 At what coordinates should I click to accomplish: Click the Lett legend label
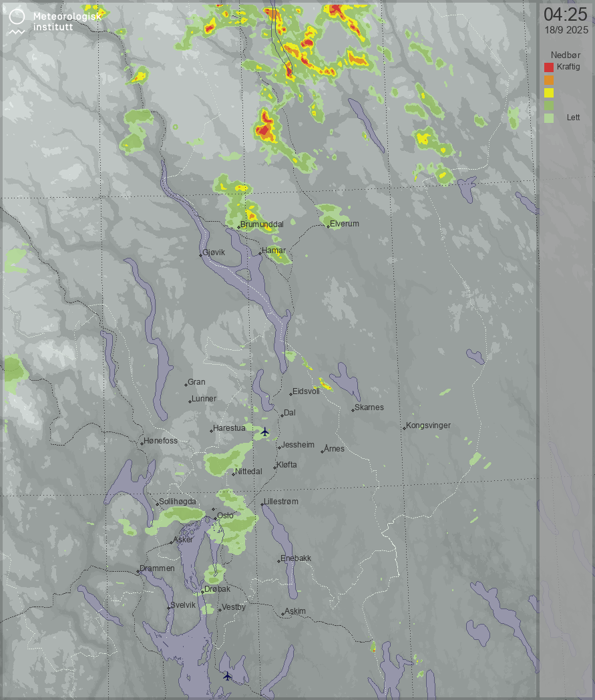click(573, 118)
